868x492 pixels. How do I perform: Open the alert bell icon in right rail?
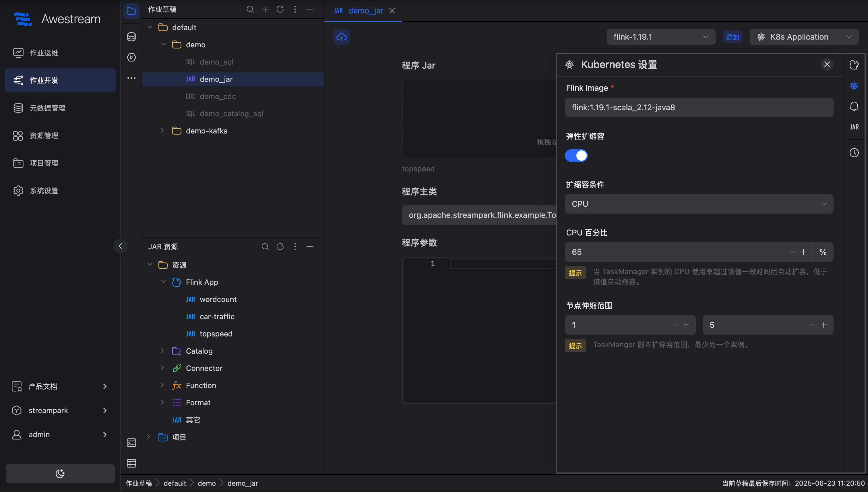[x=854, y=106]
